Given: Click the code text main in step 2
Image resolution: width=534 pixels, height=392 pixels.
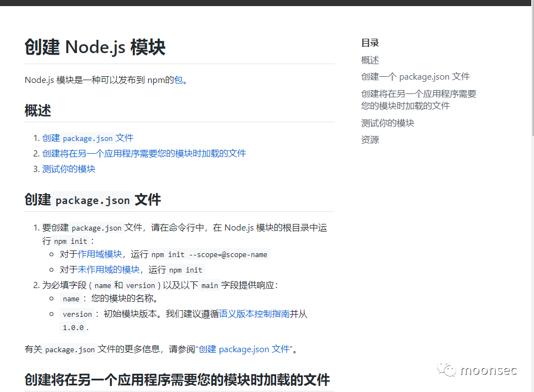Looking at the screenshot, I should [x=209, y=285].
